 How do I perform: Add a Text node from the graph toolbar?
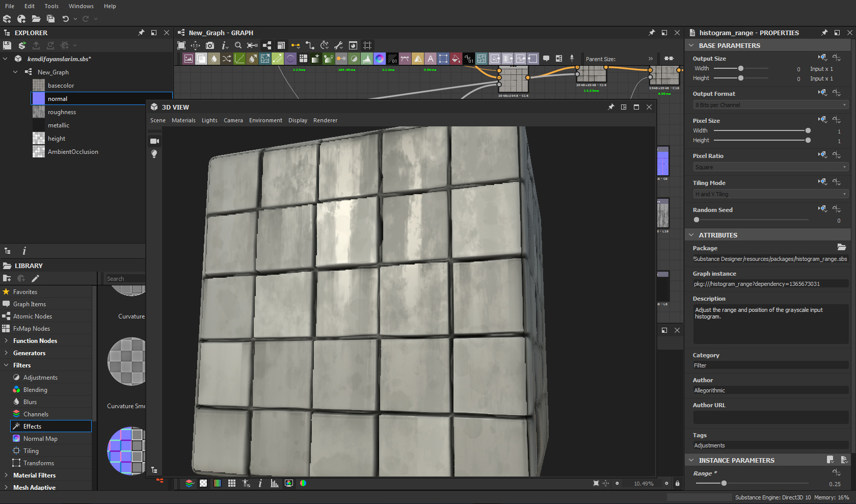tap(431, 59)
